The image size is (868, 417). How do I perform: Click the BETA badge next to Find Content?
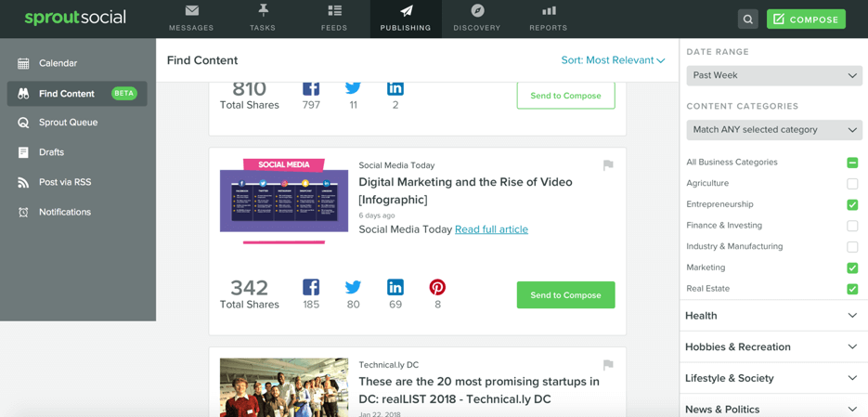(x=124, y=94)
